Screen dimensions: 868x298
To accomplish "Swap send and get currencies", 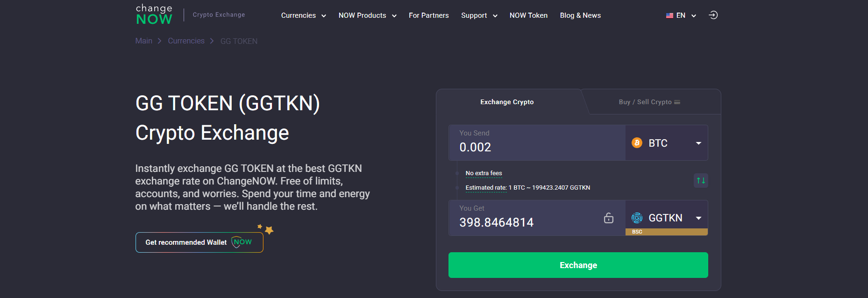I will [x=701, y=180].
